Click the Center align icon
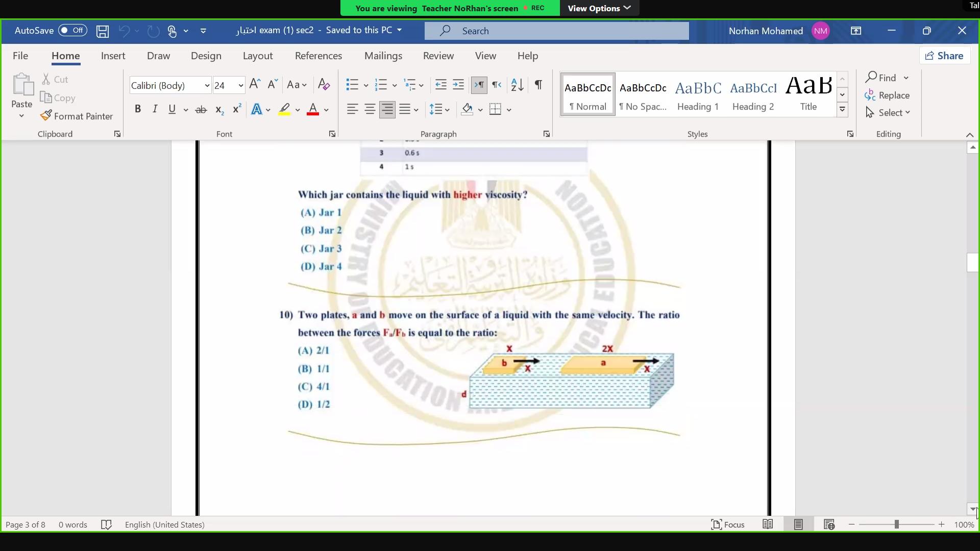This screenshot has height=551, width=980. click(370, 109)
